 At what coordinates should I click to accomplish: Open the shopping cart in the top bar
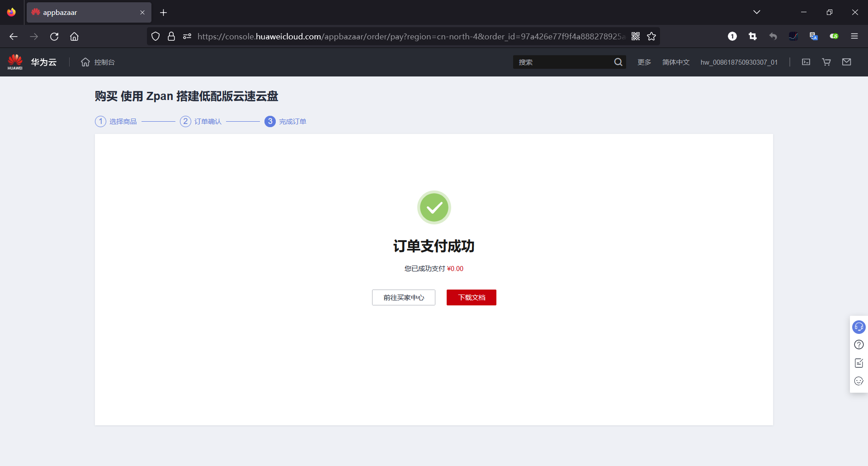pos(826,62)
